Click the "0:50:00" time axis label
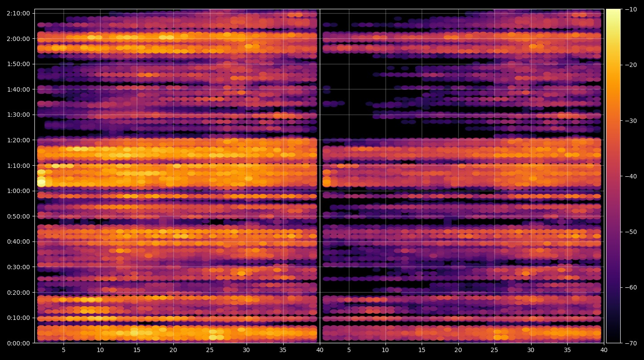 point(18,216)
